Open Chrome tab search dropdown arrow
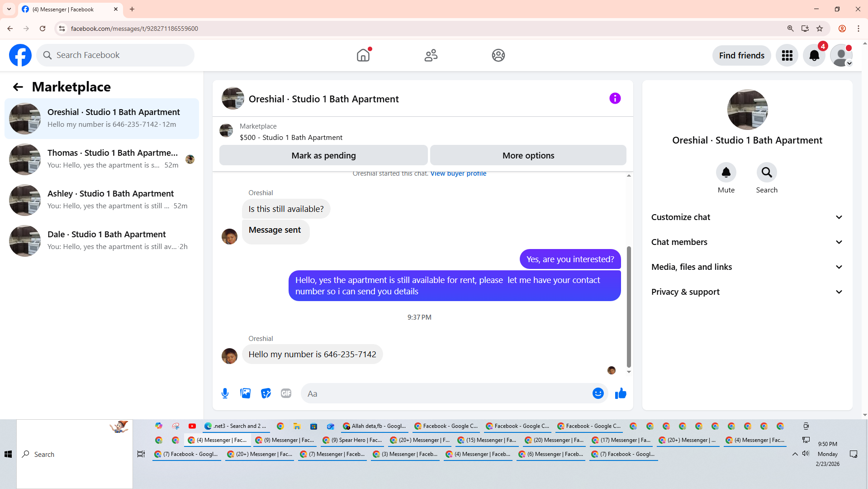This screenshot has height=489, width=868. coord(9,9)
